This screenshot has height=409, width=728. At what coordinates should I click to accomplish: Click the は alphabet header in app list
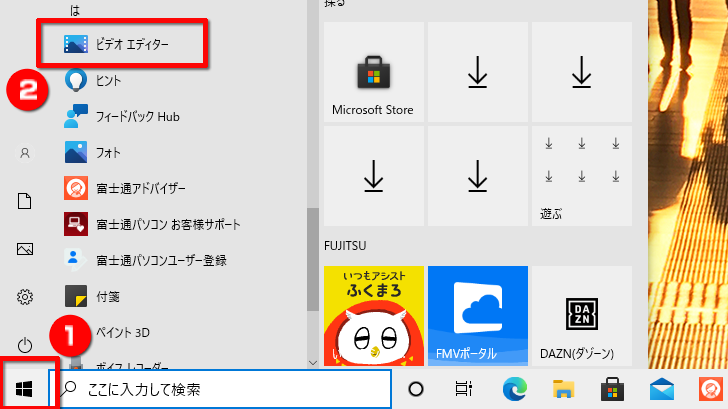point(75,10)
